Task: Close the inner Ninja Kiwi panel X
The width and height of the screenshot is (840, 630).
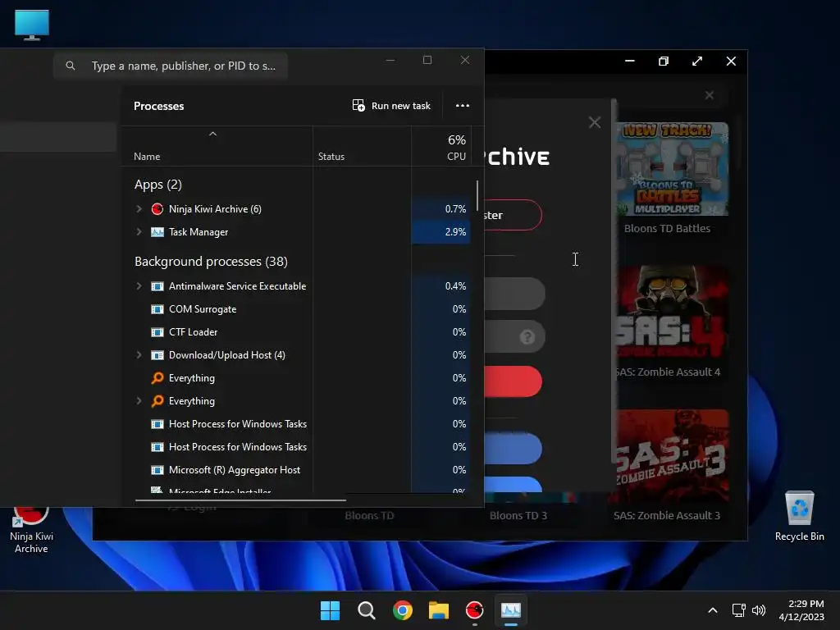Action: pyautogui.click(x=710, y=95)
